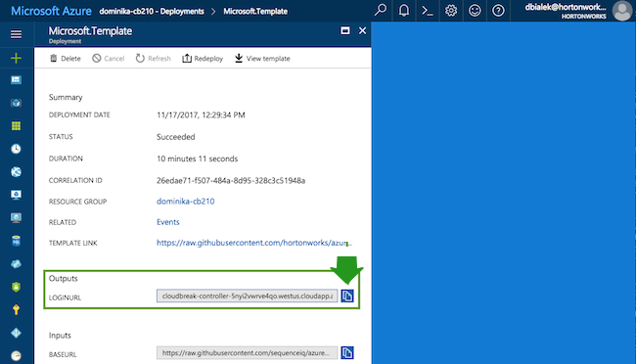Screen dimensions: 636x364
Task: Open the Settings gear icon
Action: click(x=451, y=10)
